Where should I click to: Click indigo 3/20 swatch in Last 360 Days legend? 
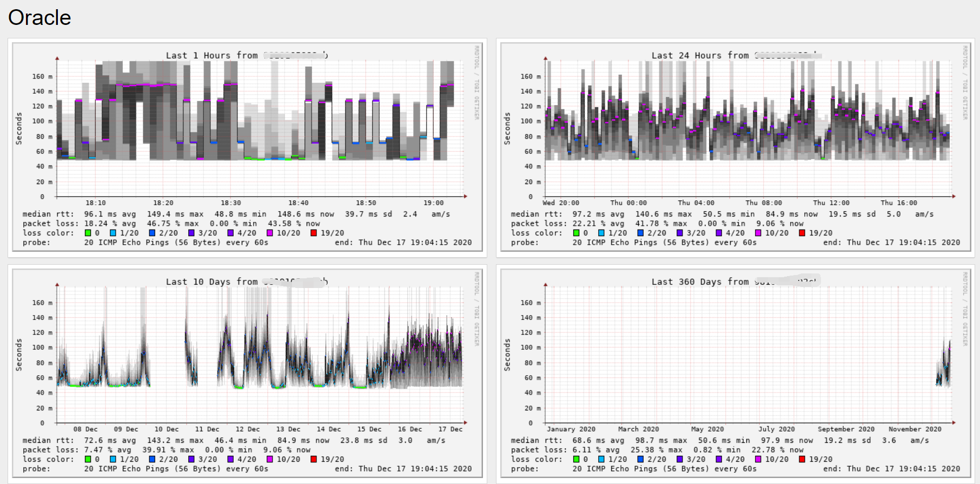(679, 459)
